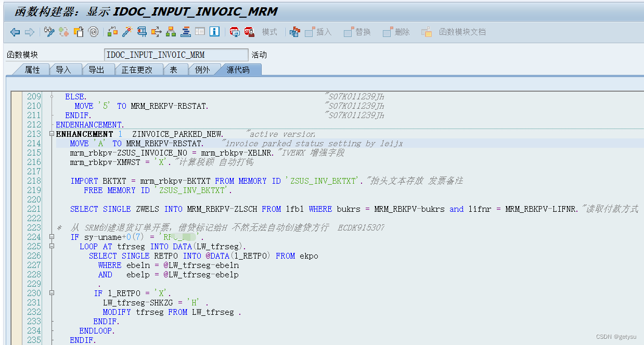Toggle display/change mode with the glasses-pencil icon
Image resolution: width=644 pixels, height=345 pixels.
[x=48, y=32]
